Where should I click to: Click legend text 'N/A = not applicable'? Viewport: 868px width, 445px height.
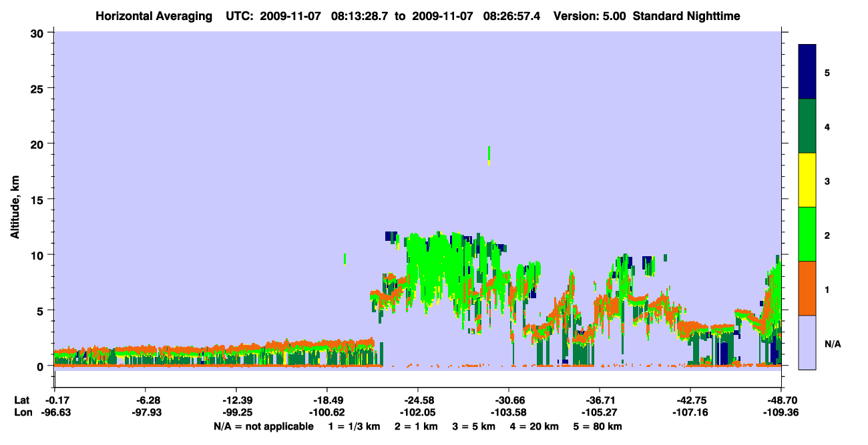[263, 426]
